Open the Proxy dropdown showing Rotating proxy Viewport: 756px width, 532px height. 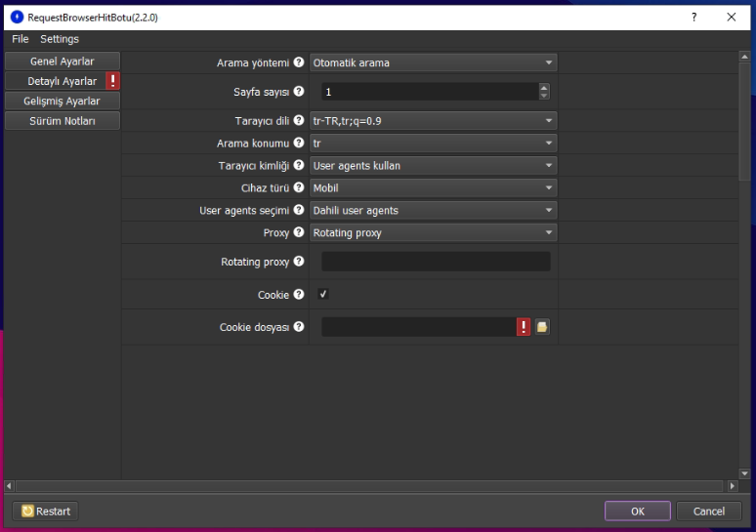tap(434, 232)
